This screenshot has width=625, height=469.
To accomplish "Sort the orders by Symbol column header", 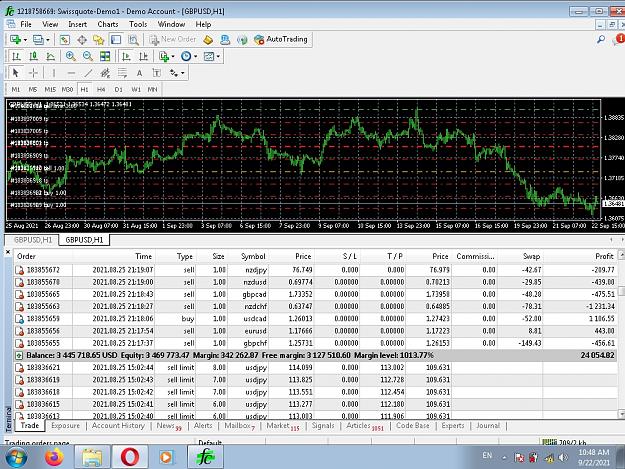I will pyautogui.click(x=253, y=256).
